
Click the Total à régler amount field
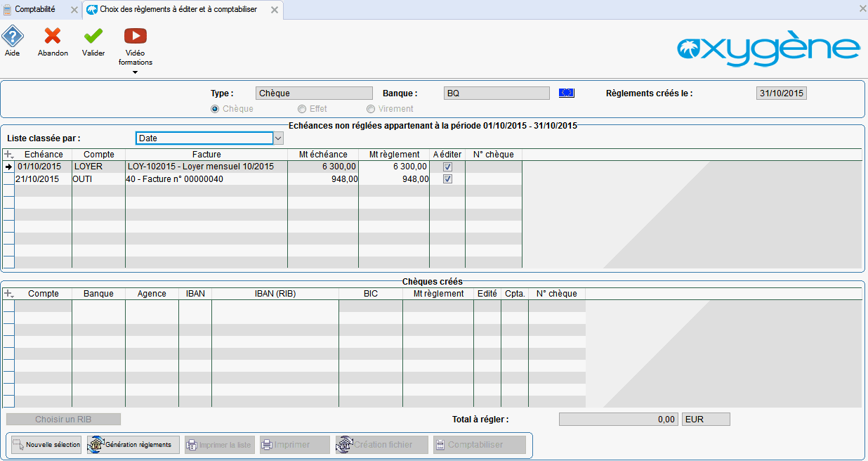pos(619,420)
